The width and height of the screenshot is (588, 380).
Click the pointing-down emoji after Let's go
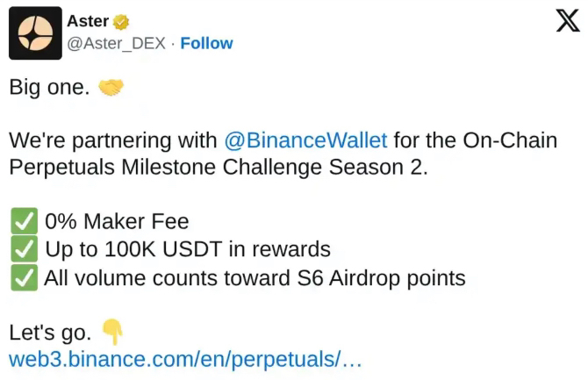click(x=112, y=331)
